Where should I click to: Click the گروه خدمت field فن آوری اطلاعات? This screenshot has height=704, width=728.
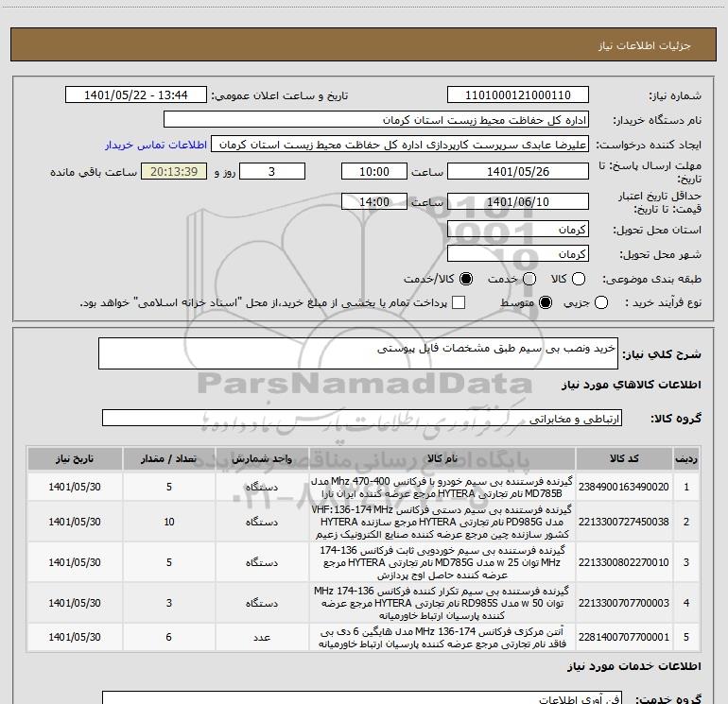coord(362,697)
